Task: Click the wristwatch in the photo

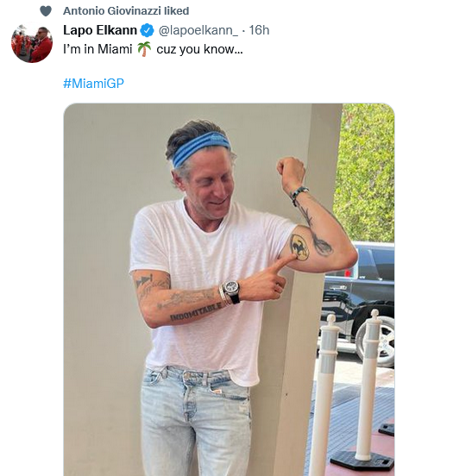Action: coord(230,289)
